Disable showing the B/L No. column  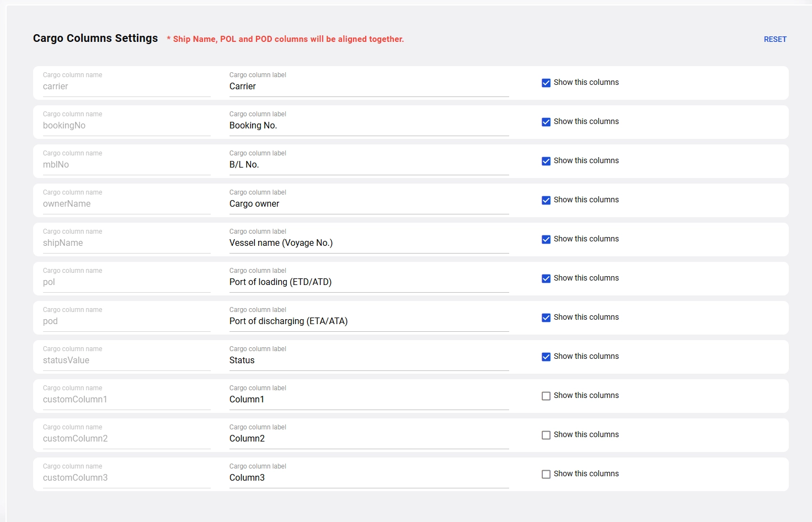coord(546,161)
